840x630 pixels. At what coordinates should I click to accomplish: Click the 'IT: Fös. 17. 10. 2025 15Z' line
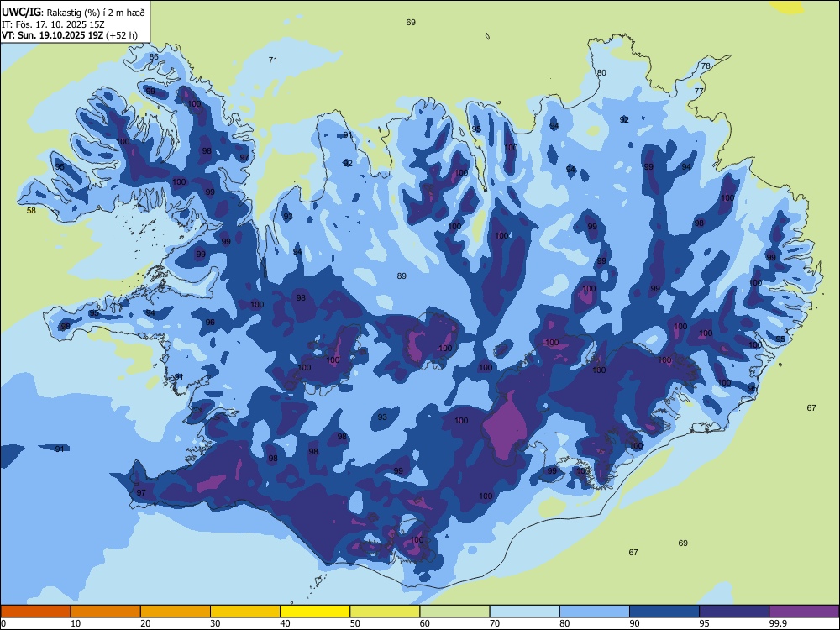(53, 24)
